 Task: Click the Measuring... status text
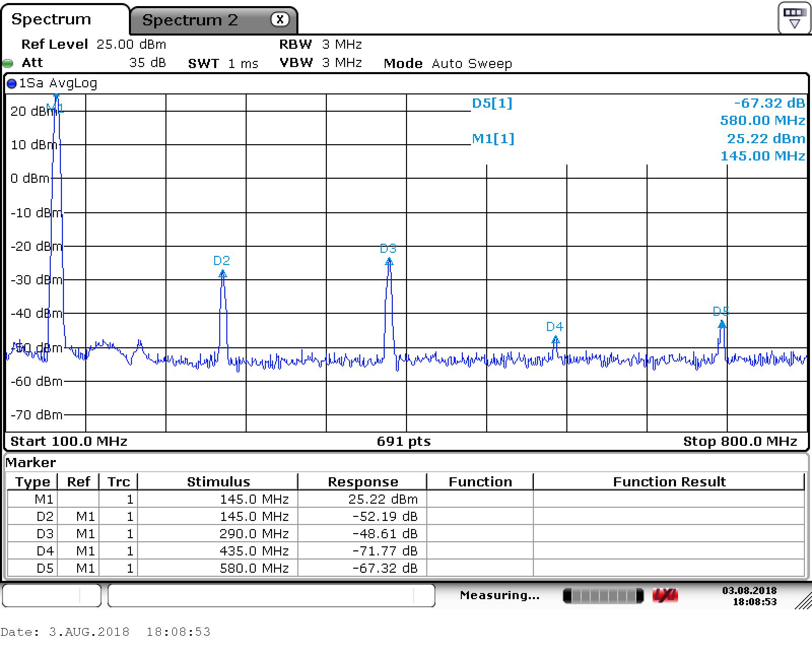pos(499,595)
